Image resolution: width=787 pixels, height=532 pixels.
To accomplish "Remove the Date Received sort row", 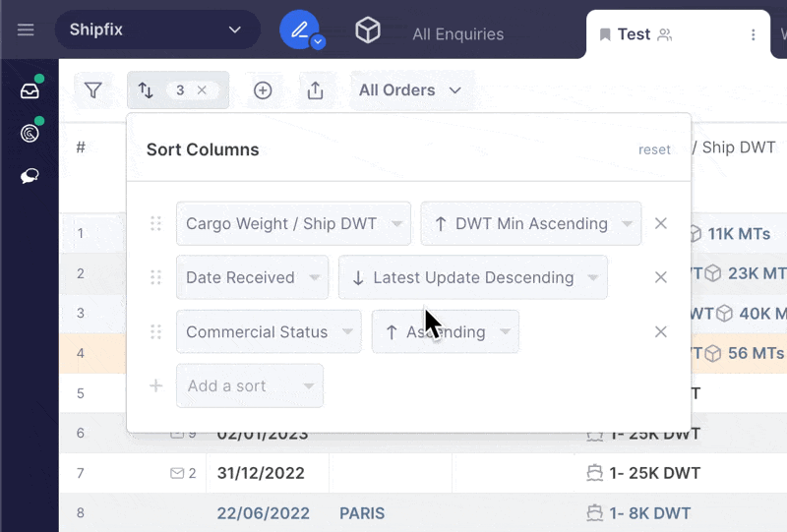I will point(661,277).
